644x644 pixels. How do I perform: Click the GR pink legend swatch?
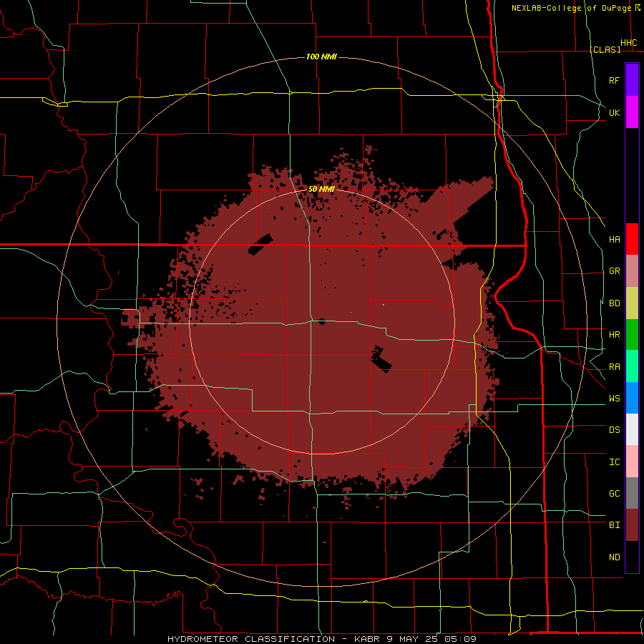pos(632,271)
